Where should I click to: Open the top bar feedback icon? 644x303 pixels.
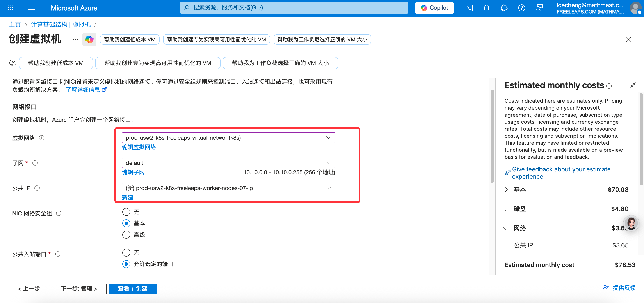[x=539, y=8]
